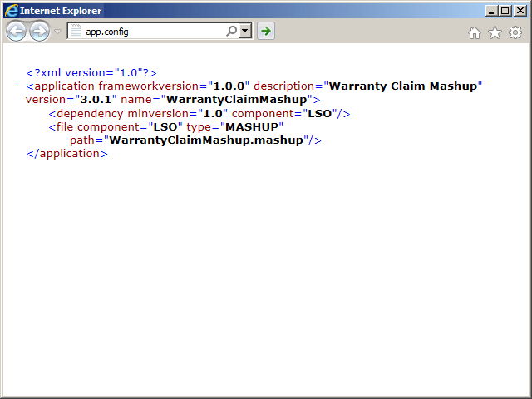
Task: Click the app.config address bar field
Action: (150, 32)
